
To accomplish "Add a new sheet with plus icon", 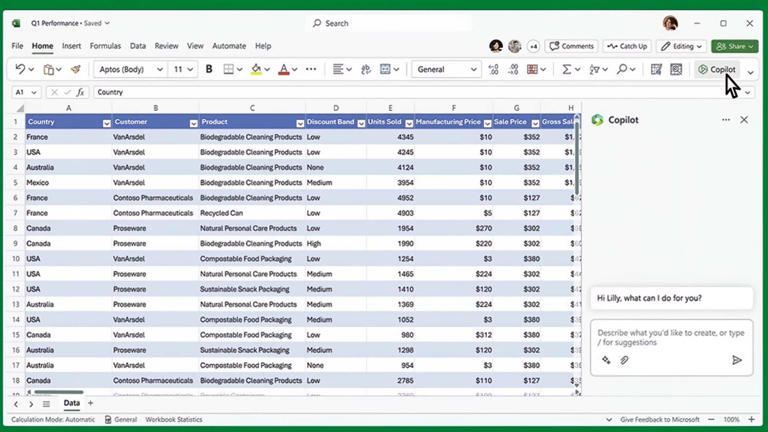I will point(90,403).
